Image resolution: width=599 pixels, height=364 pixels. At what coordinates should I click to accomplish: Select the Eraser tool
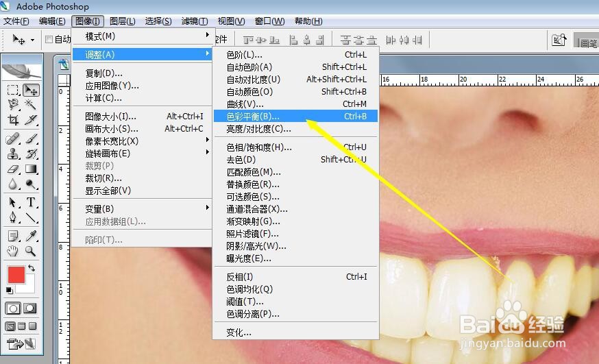pyautogui.click(x=13, y=169)
